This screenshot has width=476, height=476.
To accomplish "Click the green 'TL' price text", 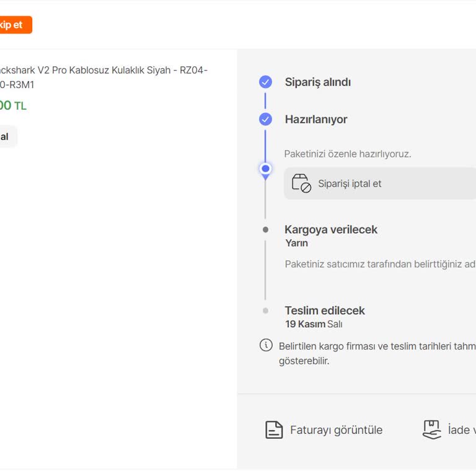I will (20, 106).
